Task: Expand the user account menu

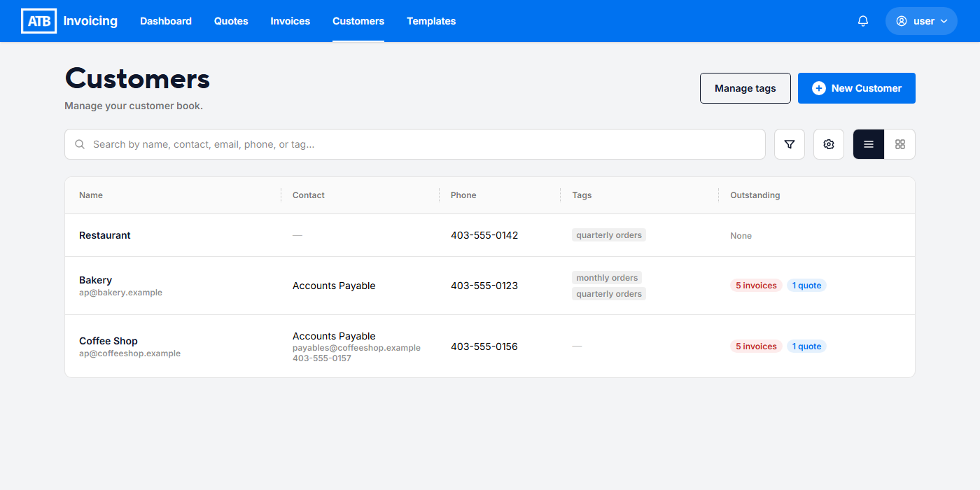Action: (921, 21)
